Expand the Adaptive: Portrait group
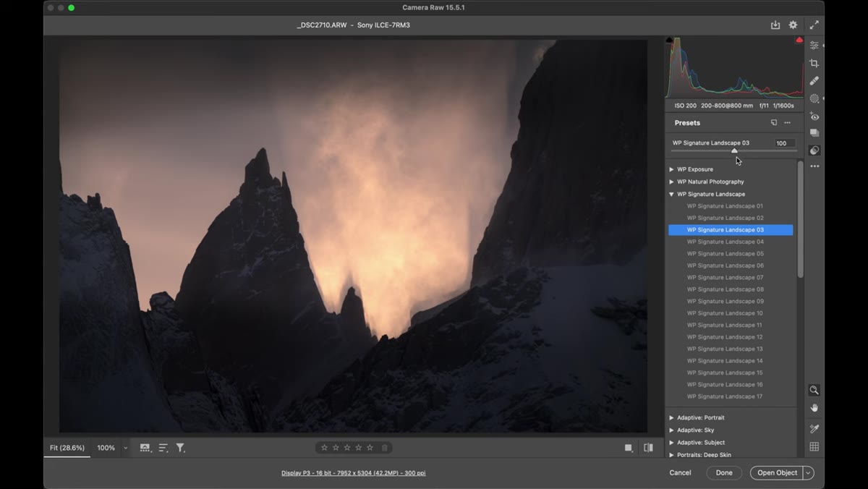 pyautogui.click(x=671, y=417)
